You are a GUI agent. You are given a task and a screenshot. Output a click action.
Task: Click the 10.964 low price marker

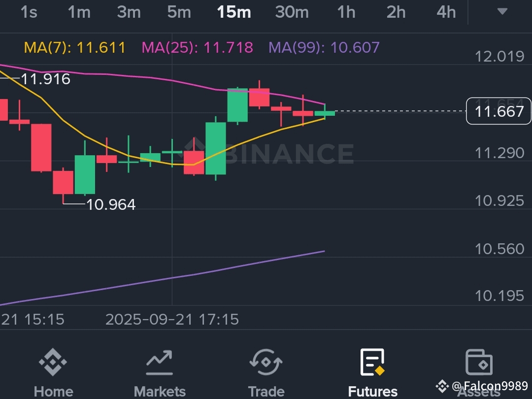coord(111,204)
